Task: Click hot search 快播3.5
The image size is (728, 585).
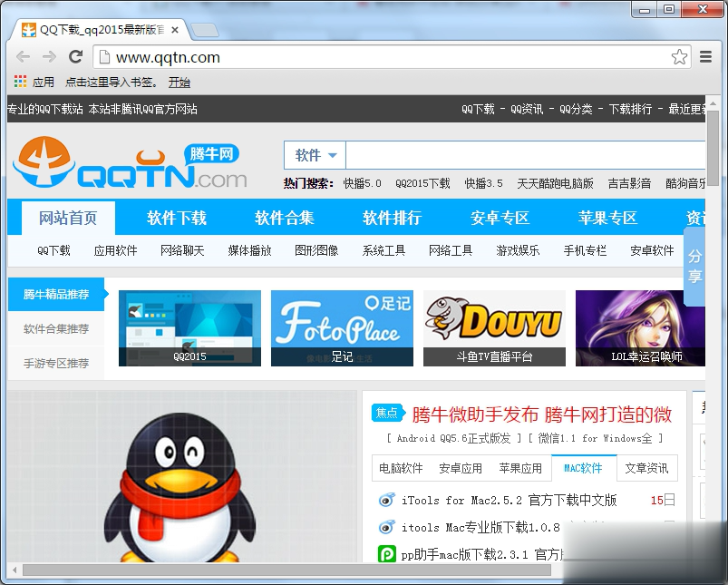Action: (484, 183)
